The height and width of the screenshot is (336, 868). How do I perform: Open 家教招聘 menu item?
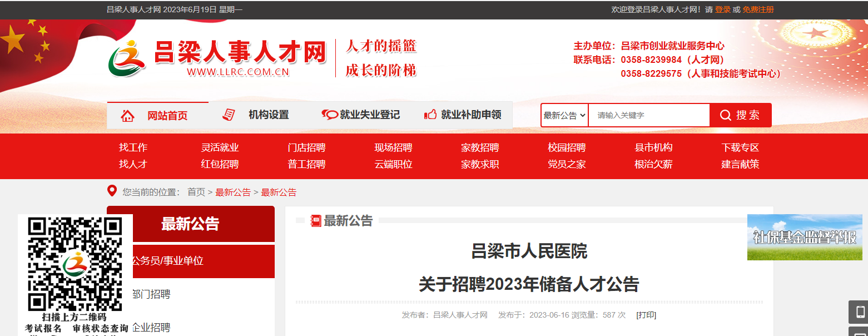coord(480,147)
